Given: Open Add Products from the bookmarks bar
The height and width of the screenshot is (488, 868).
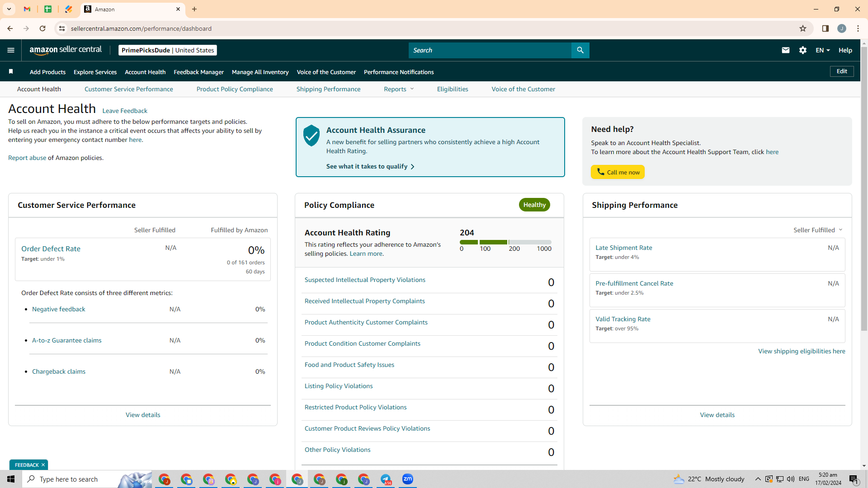Looking at the screenshot, I should 47,72.
